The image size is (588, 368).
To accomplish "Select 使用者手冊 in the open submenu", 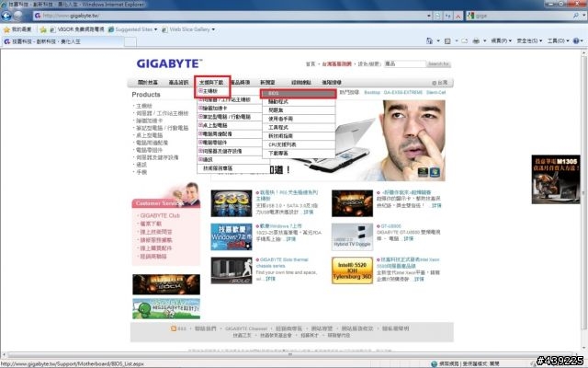I will [299, 119].
